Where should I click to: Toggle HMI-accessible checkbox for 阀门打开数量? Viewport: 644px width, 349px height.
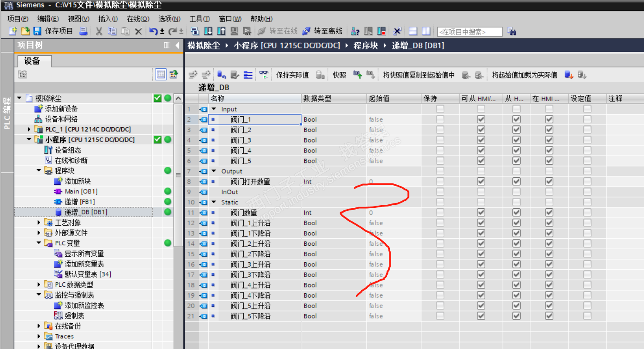click(x=481, y=182)
